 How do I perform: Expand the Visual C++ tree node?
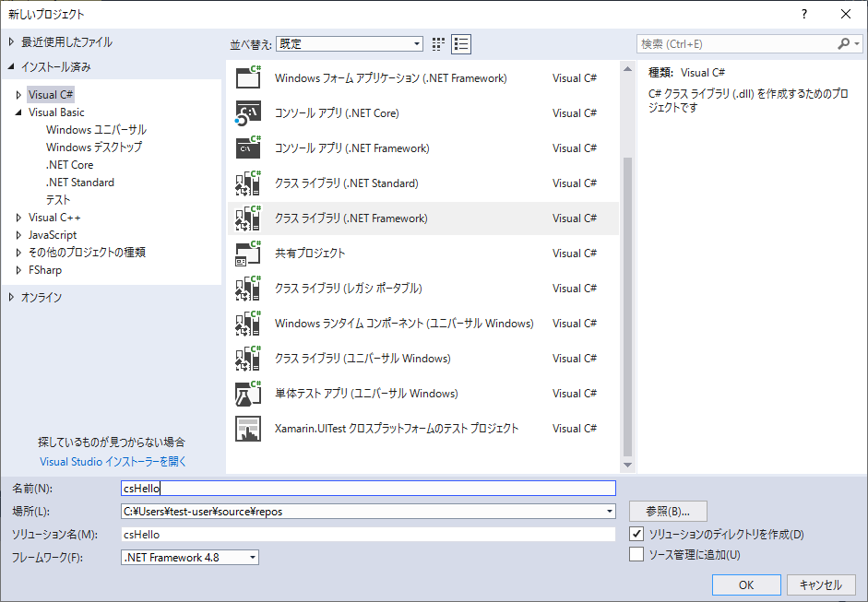18,218
